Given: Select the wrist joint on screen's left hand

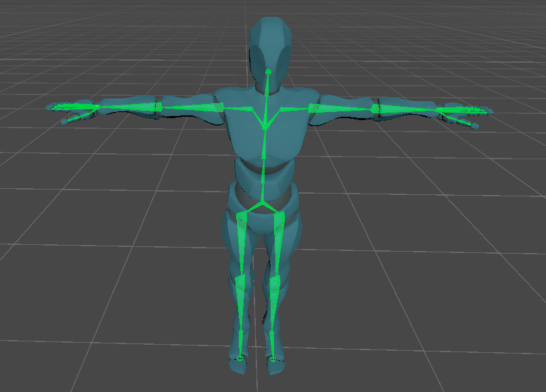Looking at the screenshot, I should pyautogui.click(x=97, y=107).
